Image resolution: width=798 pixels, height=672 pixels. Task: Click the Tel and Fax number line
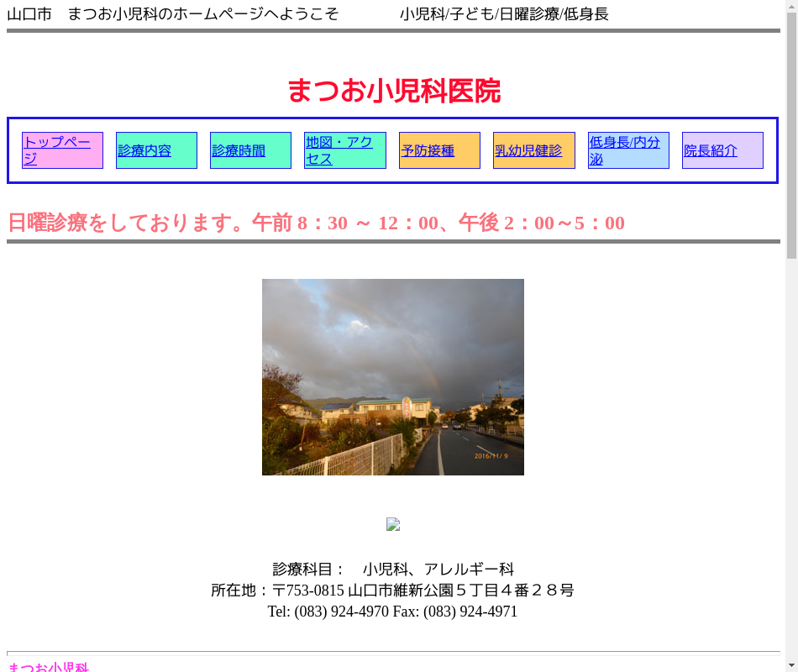pyautogui.click(x=392, y=612)
